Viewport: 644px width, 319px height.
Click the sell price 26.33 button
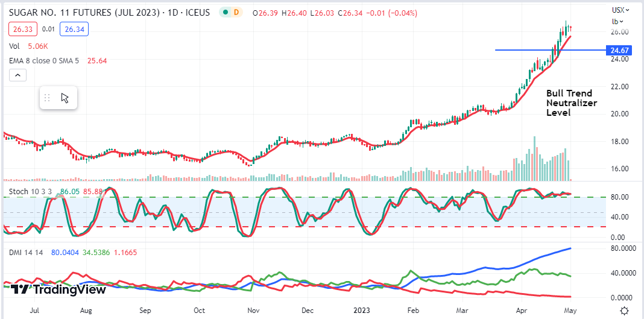coord(22,29)
